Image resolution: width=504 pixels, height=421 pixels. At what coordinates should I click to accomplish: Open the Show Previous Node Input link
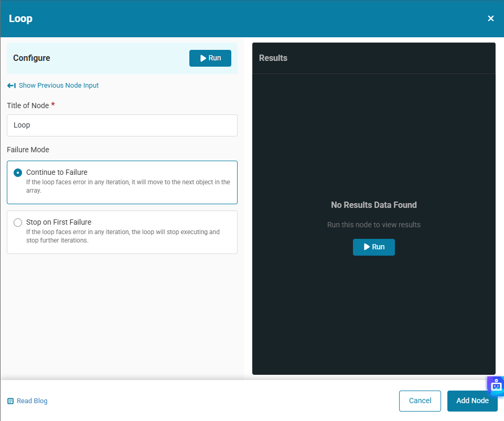tap(58, 86)
